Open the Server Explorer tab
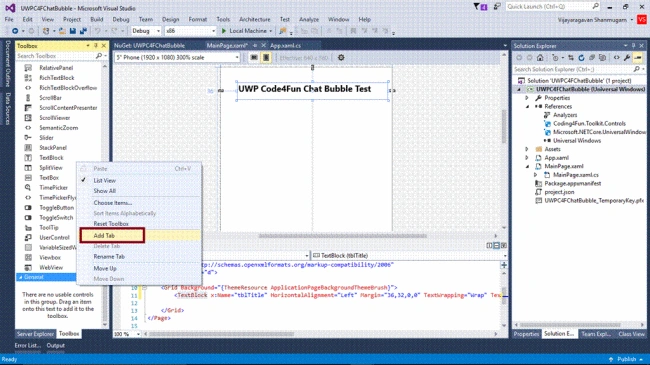650x365 pixels. (x=35, y=334)
